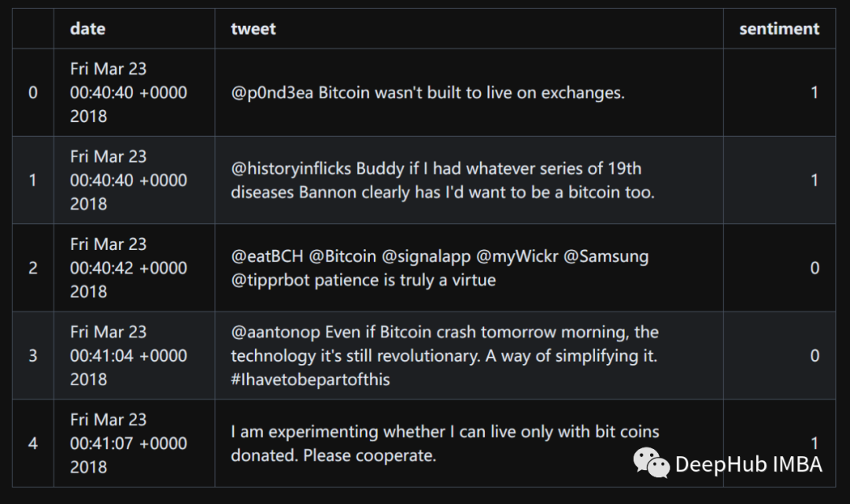Click row index 2 cell
The height and width of the screenshot is (504, 850).
click(33, 268)
